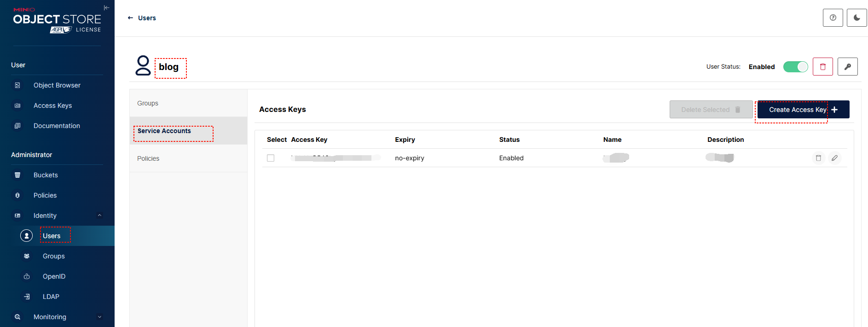Switch to the user's Policies tab

(x=148, y=158)
